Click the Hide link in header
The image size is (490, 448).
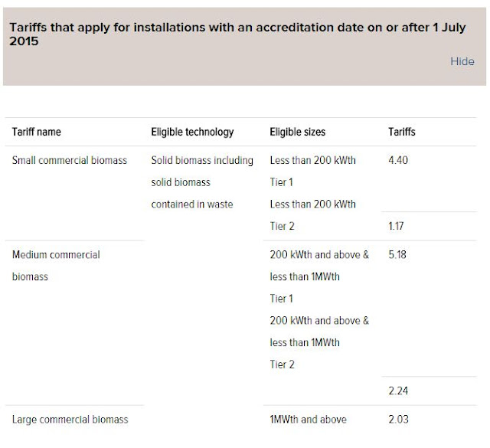[462, 61]
